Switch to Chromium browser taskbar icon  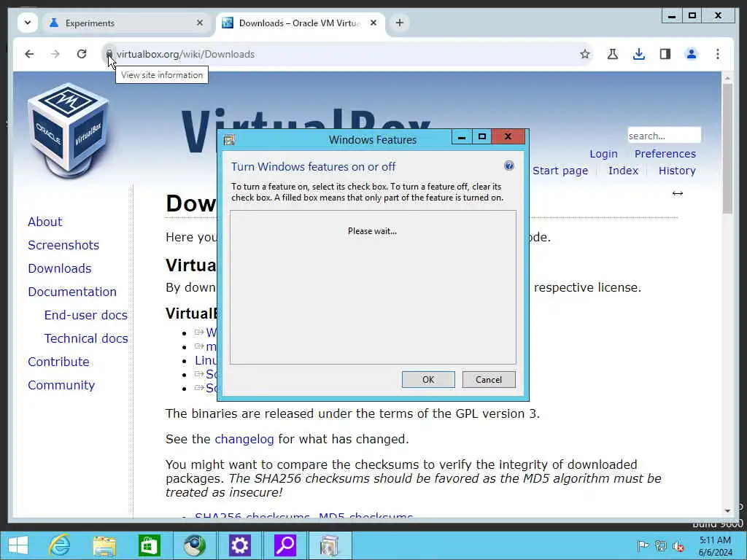click(x=194, y=545)
